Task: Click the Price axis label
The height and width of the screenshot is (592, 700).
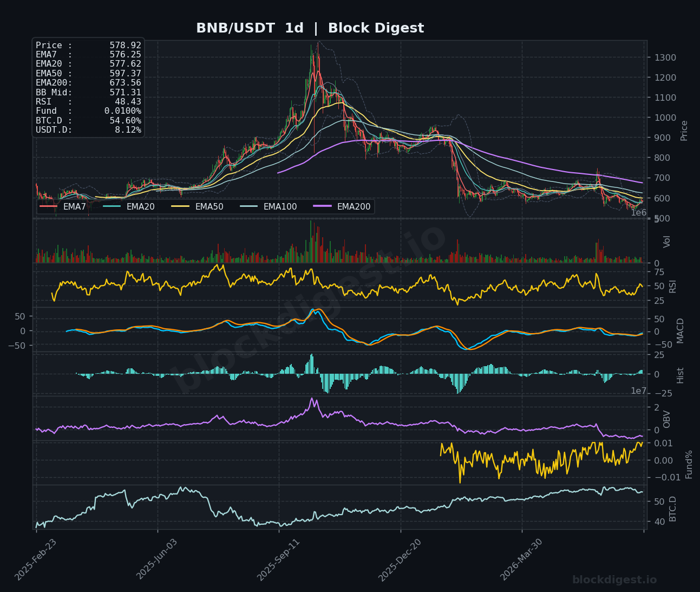Action: pyautogui.click(x=684, y=131)
